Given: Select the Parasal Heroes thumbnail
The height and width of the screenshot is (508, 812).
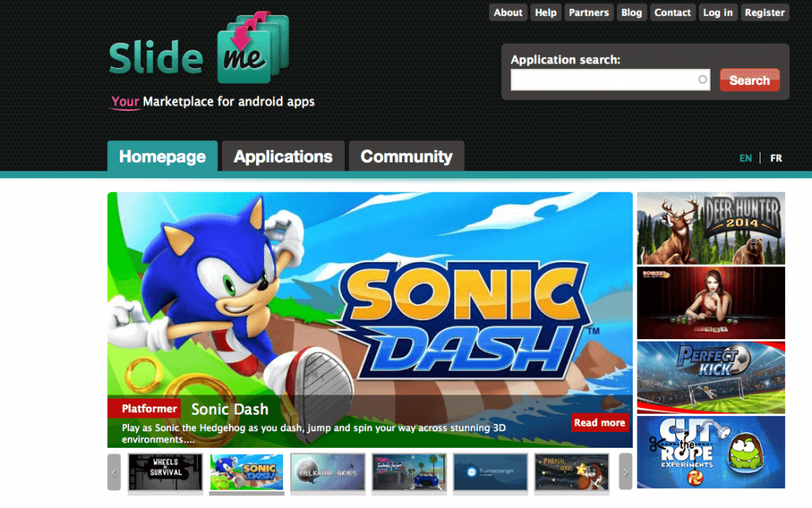Looking at the screenshot, I should click(x=572, y=472).
